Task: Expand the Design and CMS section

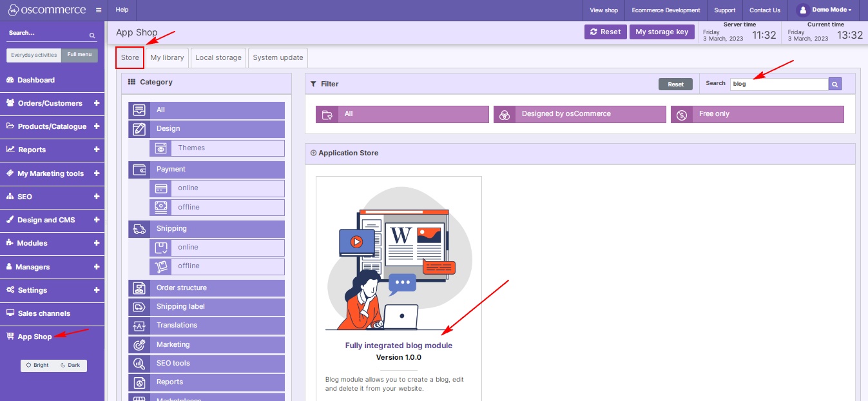Action: pyautogui.click(x=97, y=220)
